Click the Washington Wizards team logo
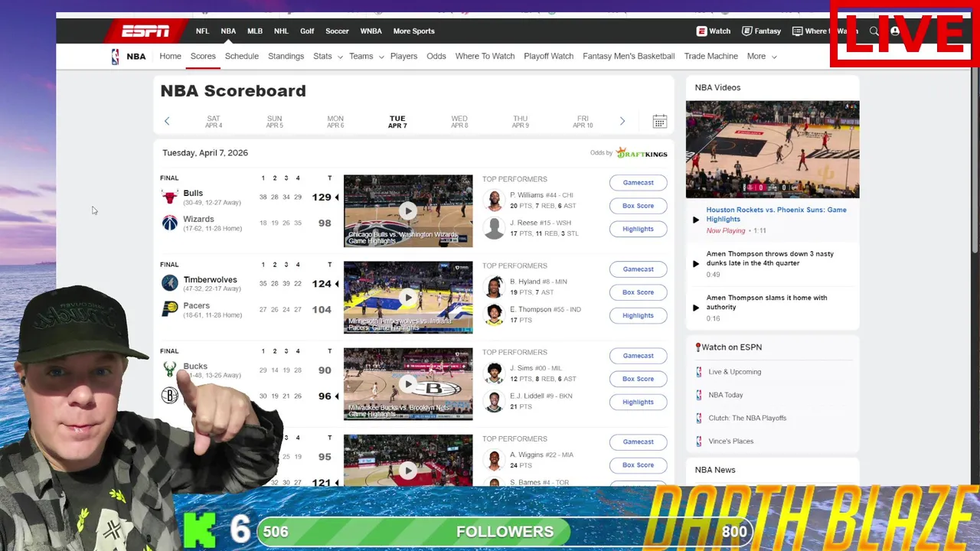 tap(169, 223)
